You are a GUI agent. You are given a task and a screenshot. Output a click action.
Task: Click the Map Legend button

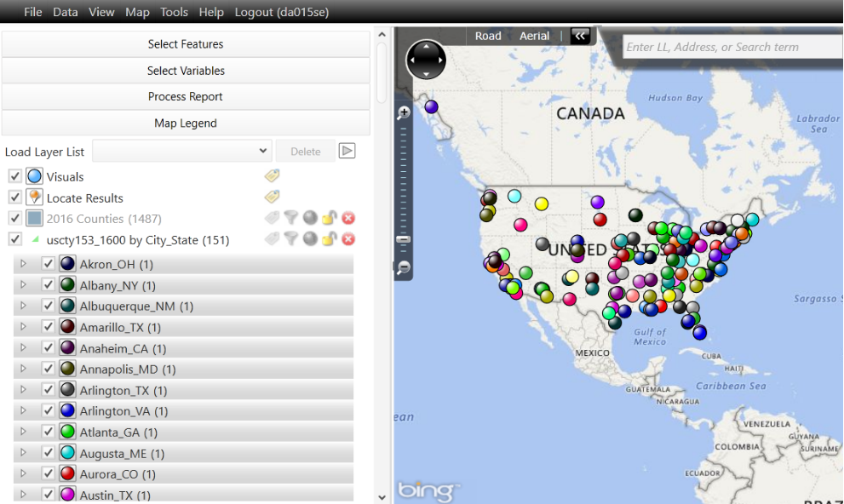click(186, 123)
